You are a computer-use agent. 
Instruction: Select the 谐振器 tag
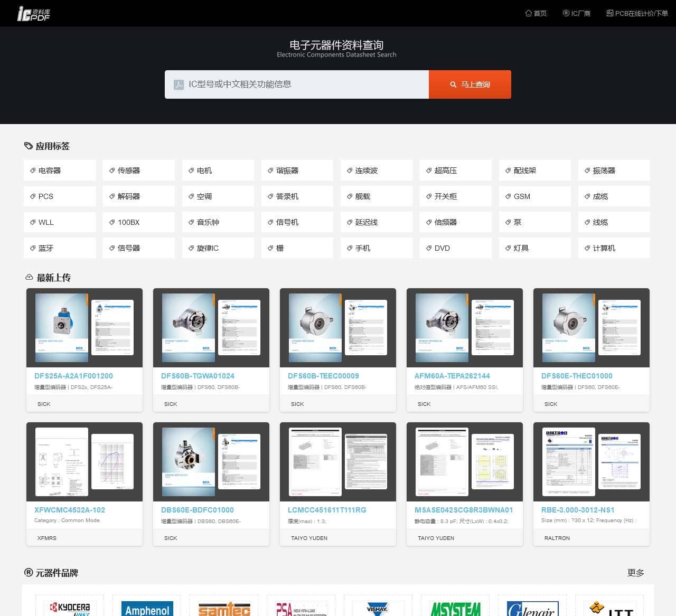click(x=297, y=170)
